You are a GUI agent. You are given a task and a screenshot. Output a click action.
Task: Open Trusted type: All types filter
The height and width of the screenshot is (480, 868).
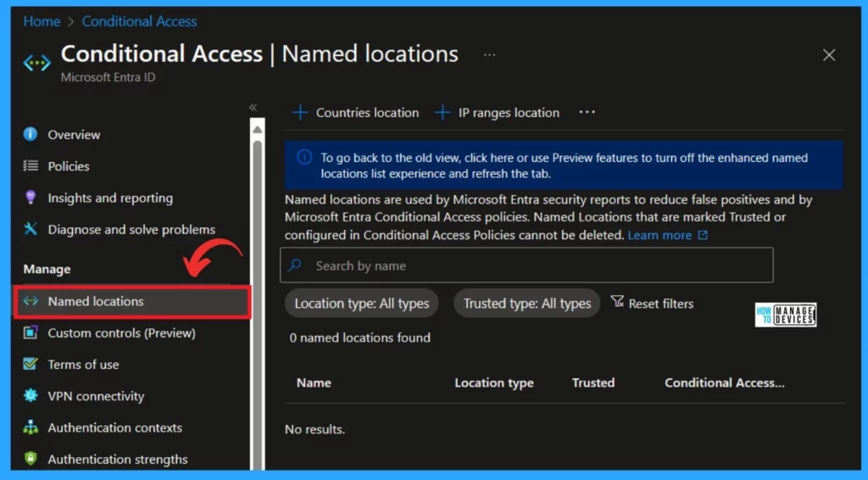click(527, 304)
